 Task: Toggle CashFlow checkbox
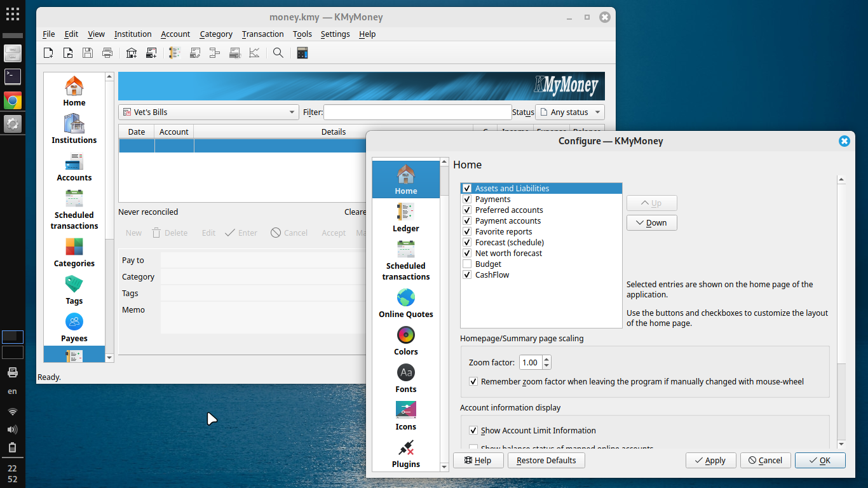467,275
